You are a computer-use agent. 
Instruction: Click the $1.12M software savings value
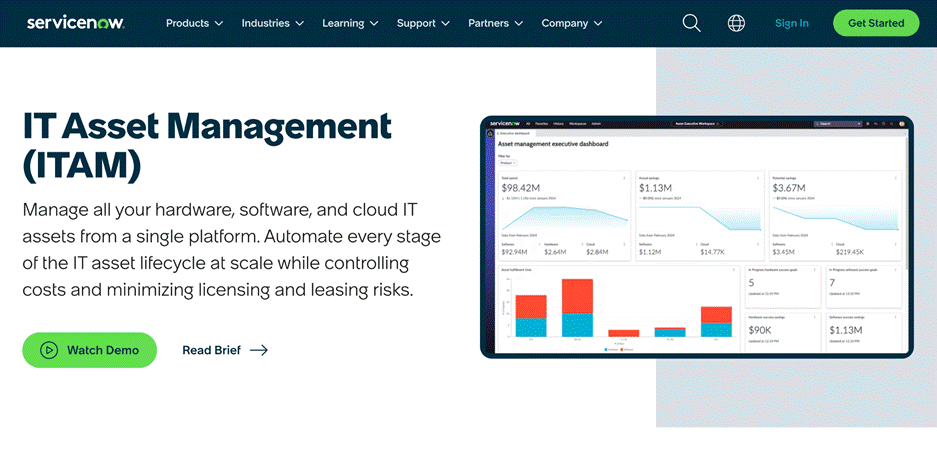(x=650, y=252)
